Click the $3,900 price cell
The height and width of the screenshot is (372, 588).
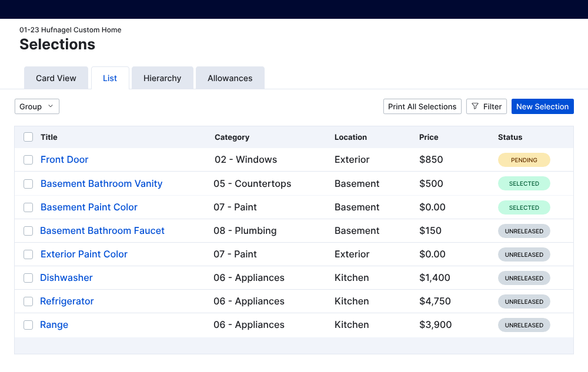click(435, 325)
